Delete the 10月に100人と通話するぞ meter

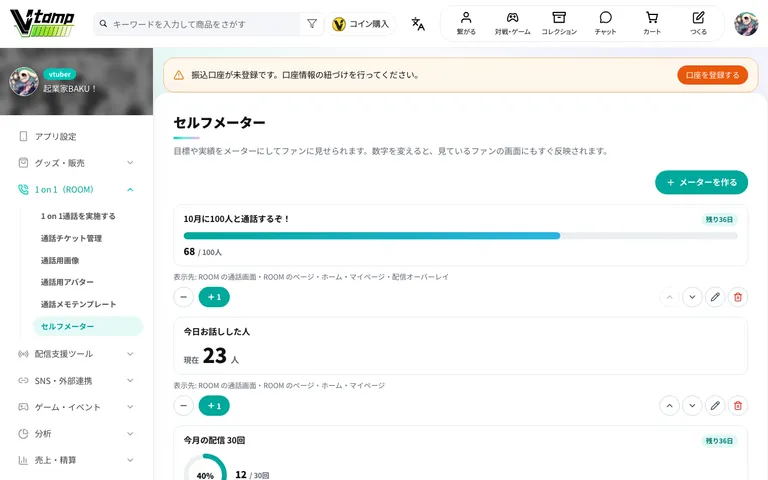click(x=738, y=297)
